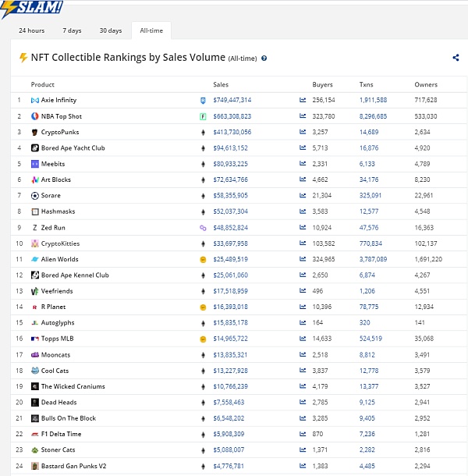Image resolution: width=468 pixels, height=476 pixels.
Task: Open Veefriends sales chart icon
Action: (303, 291)
